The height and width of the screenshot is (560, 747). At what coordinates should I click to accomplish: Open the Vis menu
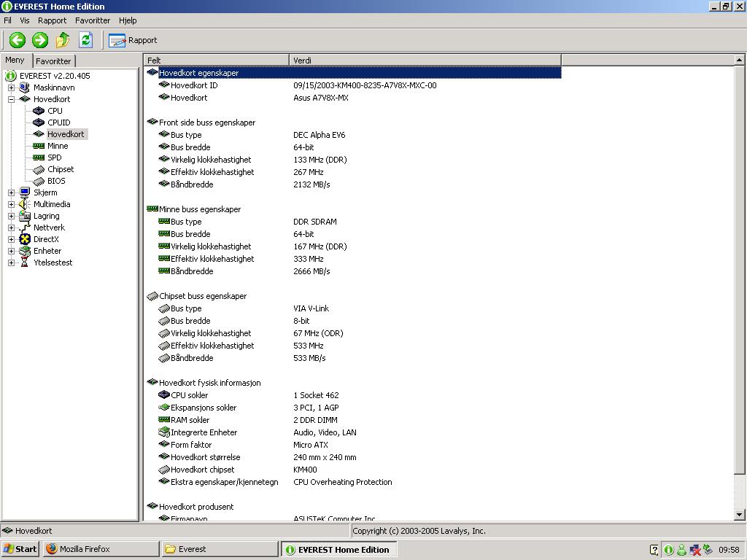pos(25,20)
